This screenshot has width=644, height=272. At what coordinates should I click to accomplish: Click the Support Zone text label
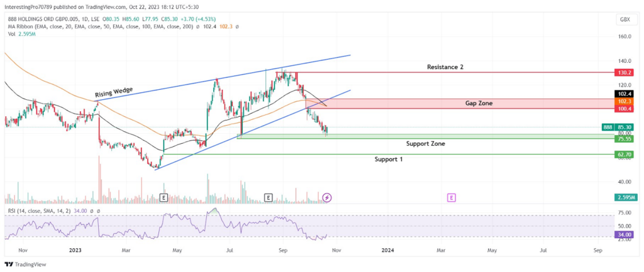click(x=426, y=144)
